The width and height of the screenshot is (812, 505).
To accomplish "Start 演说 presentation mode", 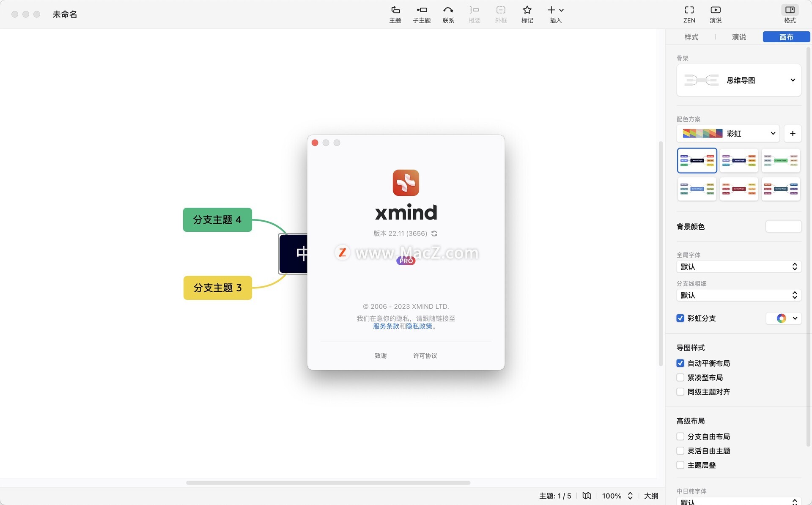I will 715,14.
